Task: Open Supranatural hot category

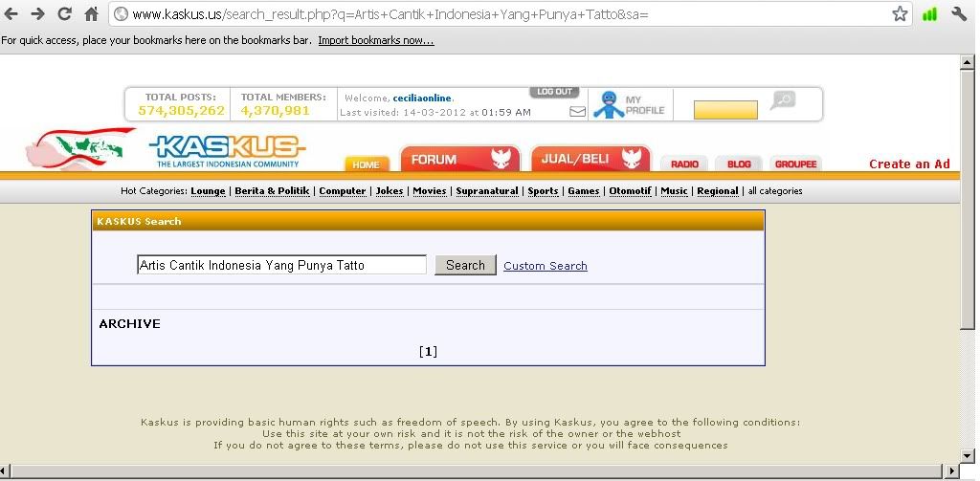Action: coord(487,191)
